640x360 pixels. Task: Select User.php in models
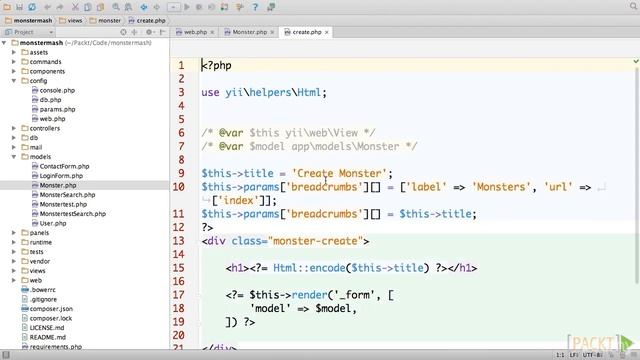pos(49,223)
